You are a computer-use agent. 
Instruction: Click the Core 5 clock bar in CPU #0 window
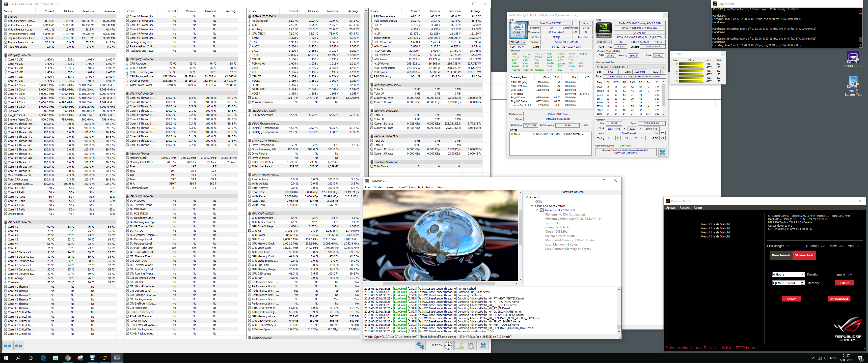coord(691,81)
